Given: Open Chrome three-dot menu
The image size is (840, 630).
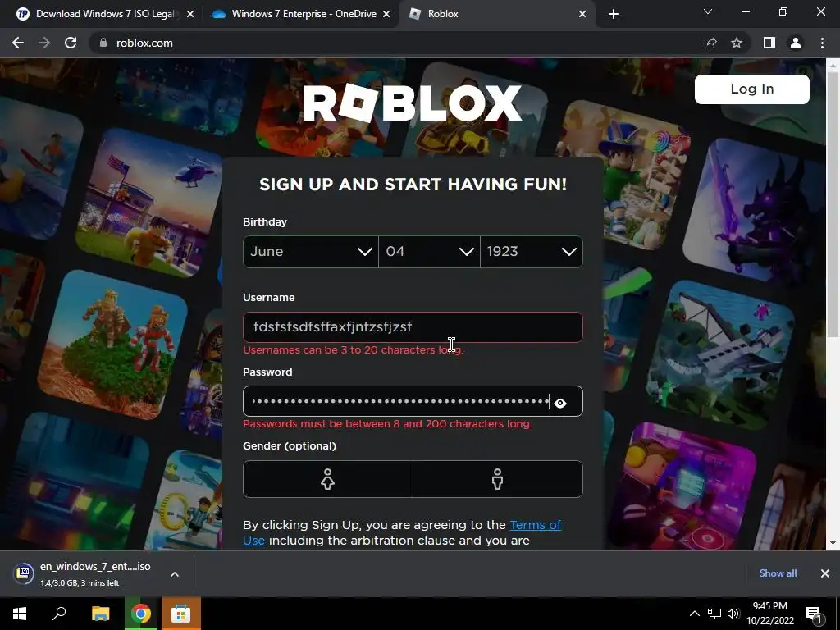Looking at the screenshot, I should [822, 43].
